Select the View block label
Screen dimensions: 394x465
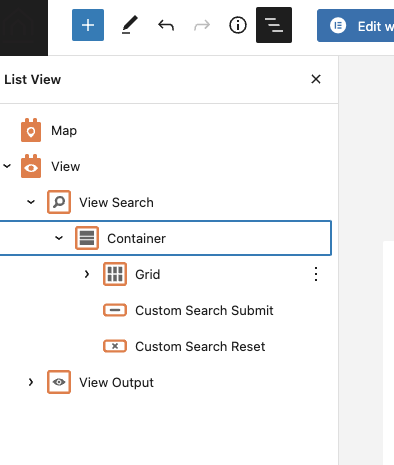point(66,166)
